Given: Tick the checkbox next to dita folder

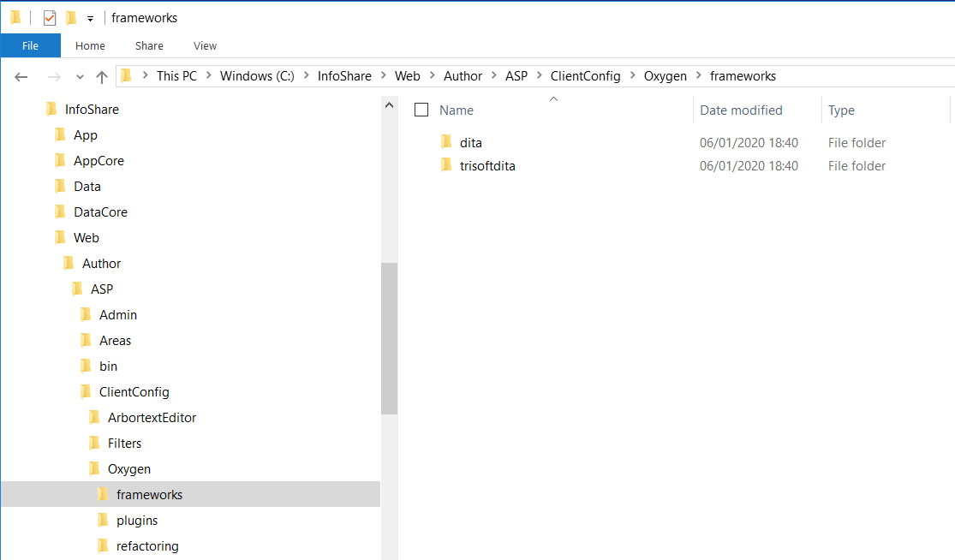Looking at the screenshot, I should (x=421, y=142).
